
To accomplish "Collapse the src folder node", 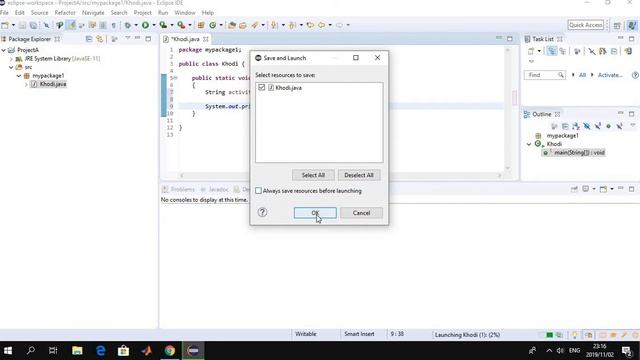I will (11, 67).
